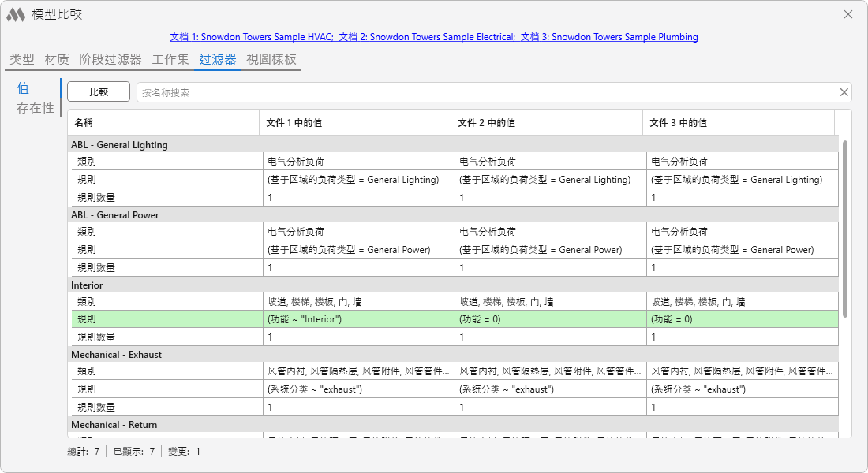Image resolution: width=868 pixels, height=473 pixels.
Task: Select the 阶段过滤器 tab
Action: tap(110, 59)
